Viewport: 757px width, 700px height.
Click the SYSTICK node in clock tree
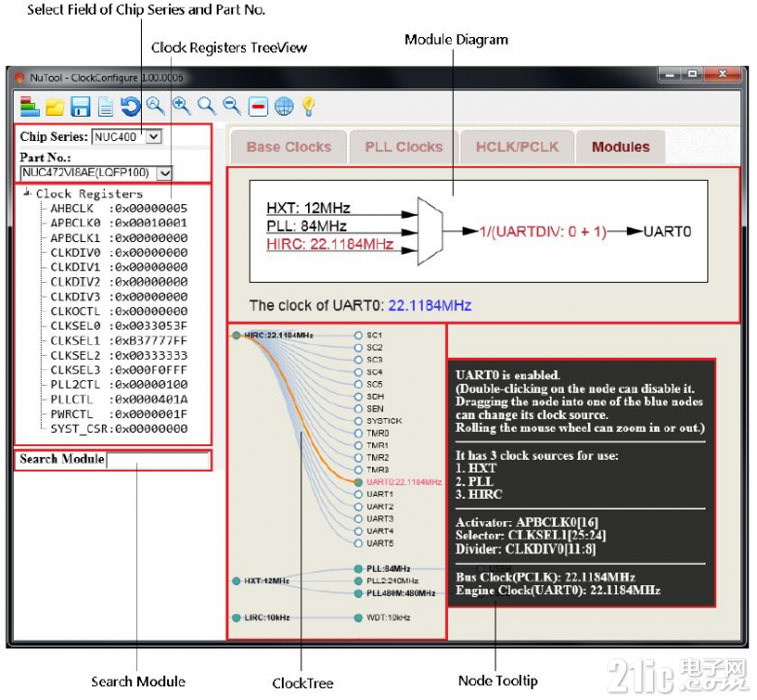point(359,421)
